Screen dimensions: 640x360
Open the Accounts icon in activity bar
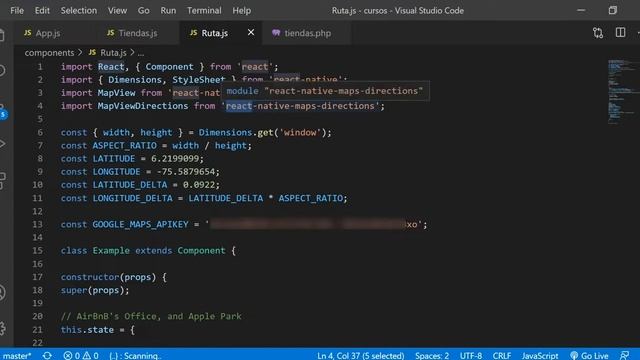[x=2, y=292]
